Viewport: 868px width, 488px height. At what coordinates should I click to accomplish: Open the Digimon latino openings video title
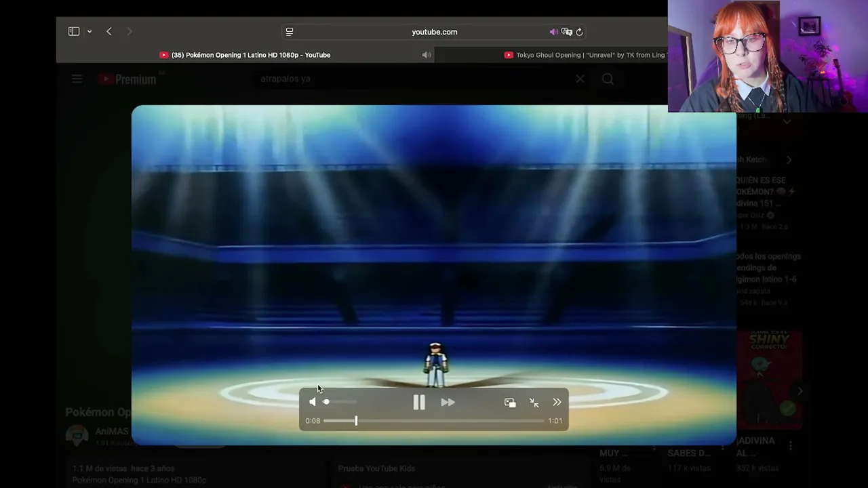click(768, 268)
